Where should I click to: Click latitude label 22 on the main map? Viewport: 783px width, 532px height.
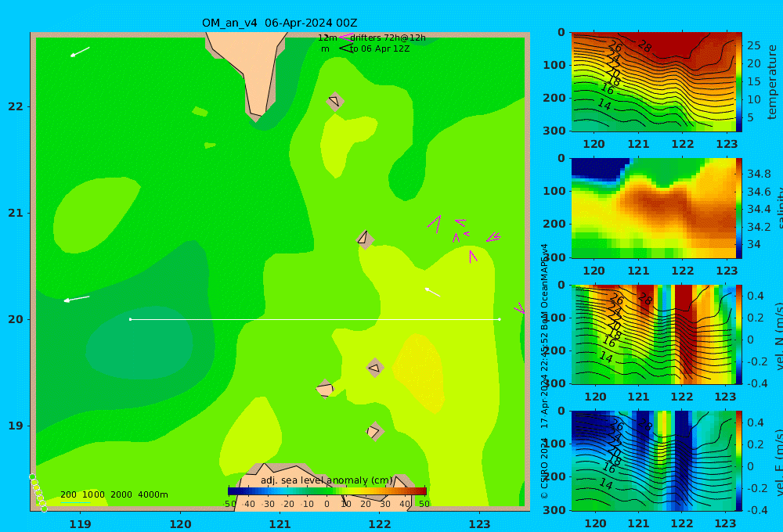tap(16, 106)
